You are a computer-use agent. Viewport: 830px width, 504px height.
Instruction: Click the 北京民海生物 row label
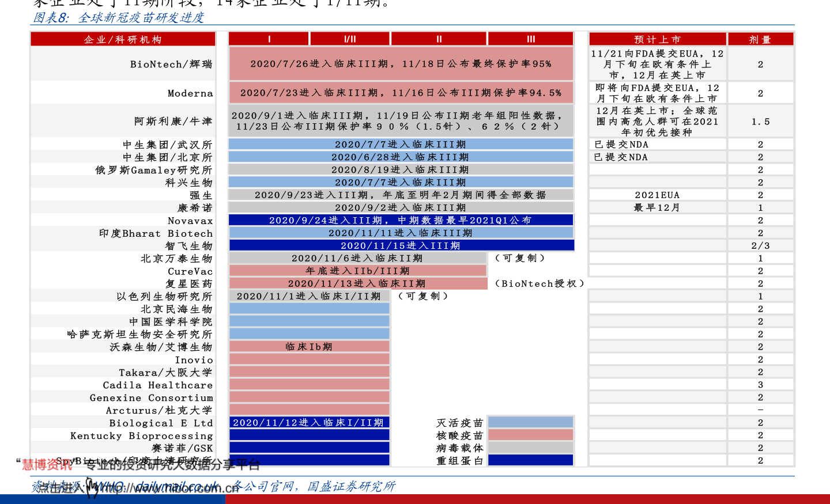[177, 309]
